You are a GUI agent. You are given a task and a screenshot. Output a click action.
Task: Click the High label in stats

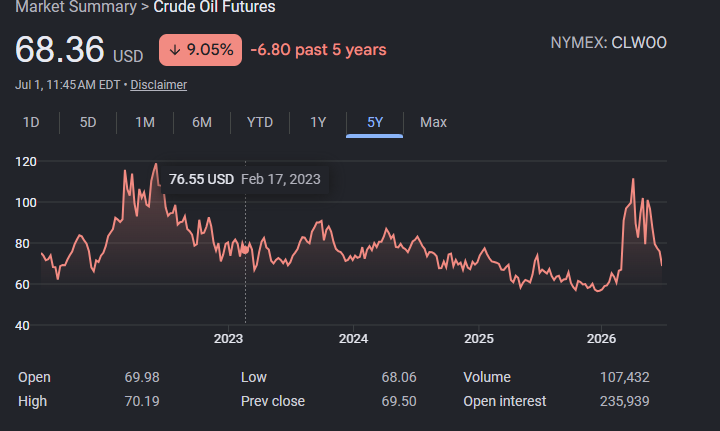[x=33, y=401]
